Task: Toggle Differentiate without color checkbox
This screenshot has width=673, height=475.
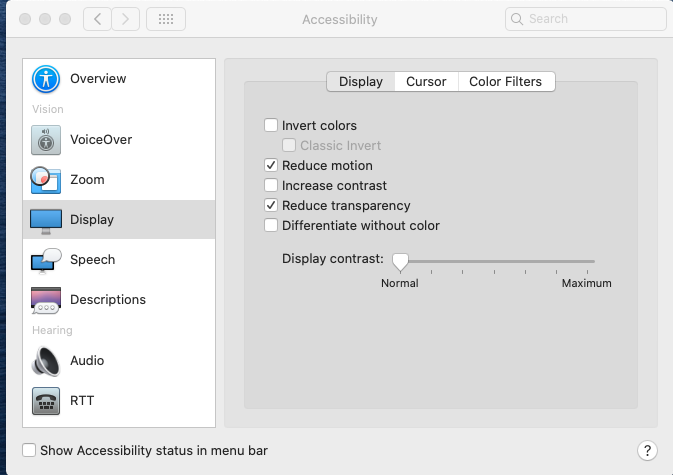Action: coord(271,226)
